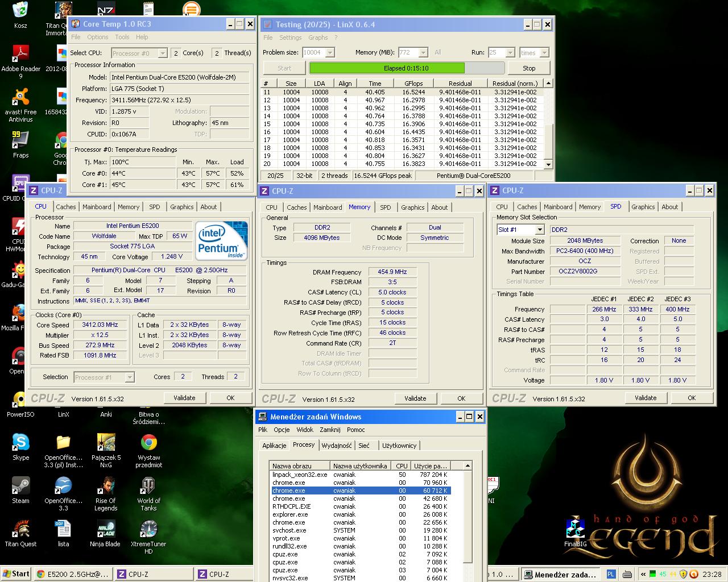This screenshot has height=582, width=728.
Task: Launch Rise Of Legends desktop icon
Action: [x=106, y=487]
